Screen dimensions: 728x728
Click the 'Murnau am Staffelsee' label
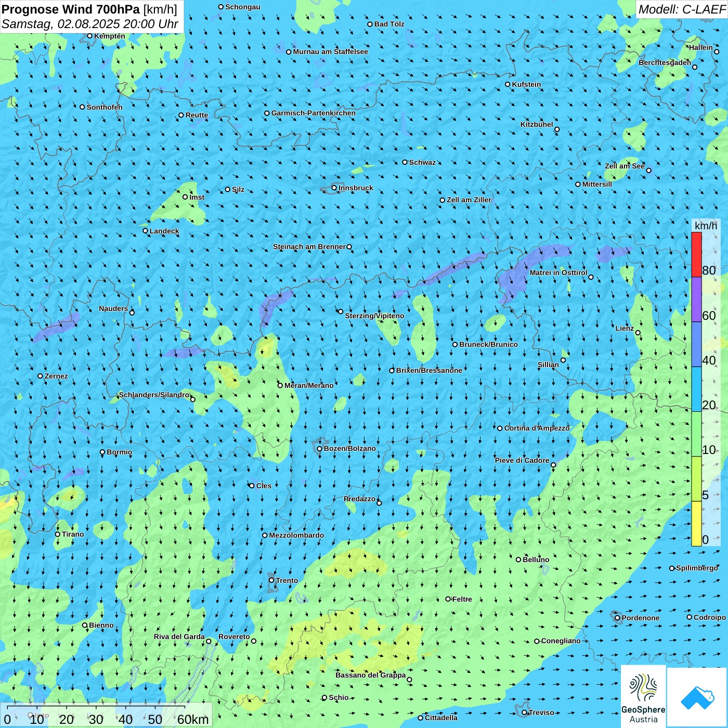pyautogui.click(x=331, y=51)
